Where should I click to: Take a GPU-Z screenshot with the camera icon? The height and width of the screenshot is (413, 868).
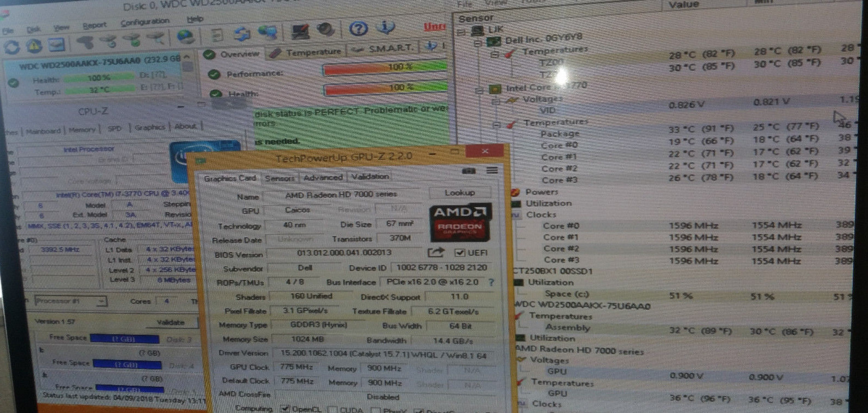(469, 171)
